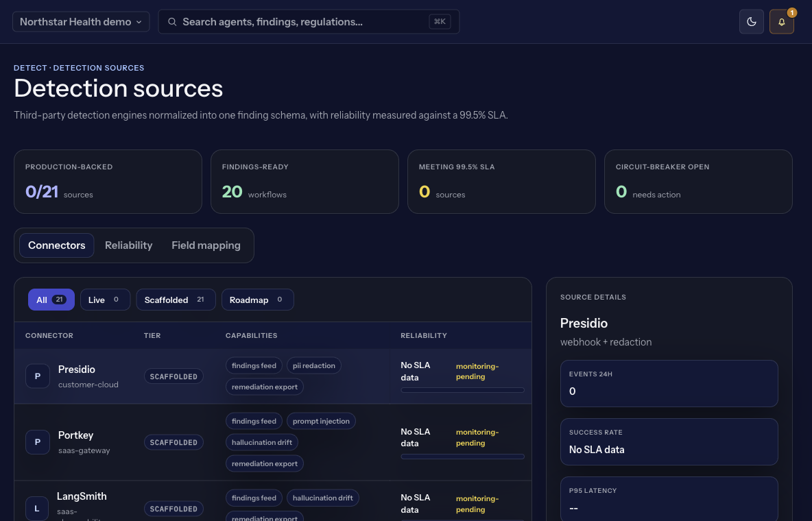Click Portkey's remediation export chip
The image size is (812, 521).
265,463
